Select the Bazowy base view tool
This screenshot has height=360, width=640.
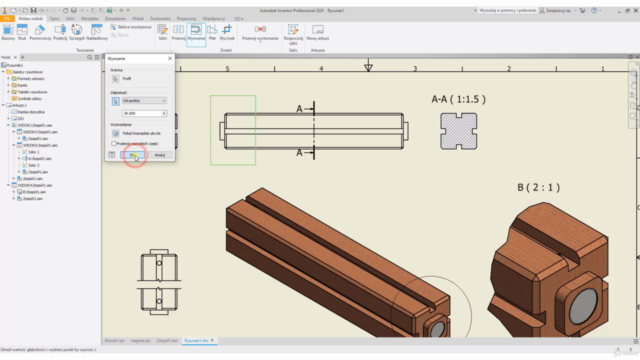tap(8, 32)
